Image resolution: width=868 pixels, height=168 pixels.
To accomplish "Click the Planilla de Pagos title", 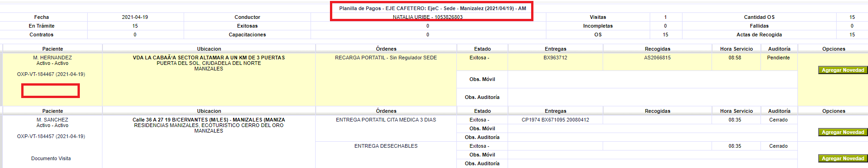I will coord(433,8).
